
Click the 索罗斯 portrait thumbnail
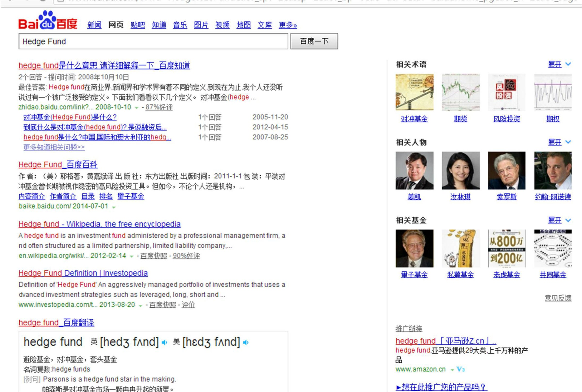[x=507, y=171]
